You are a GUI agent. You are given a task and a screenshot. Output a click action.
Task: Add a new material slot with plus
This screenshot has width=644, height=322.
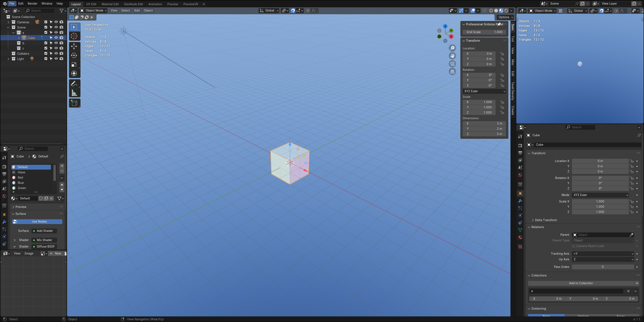tap(62, 166)
